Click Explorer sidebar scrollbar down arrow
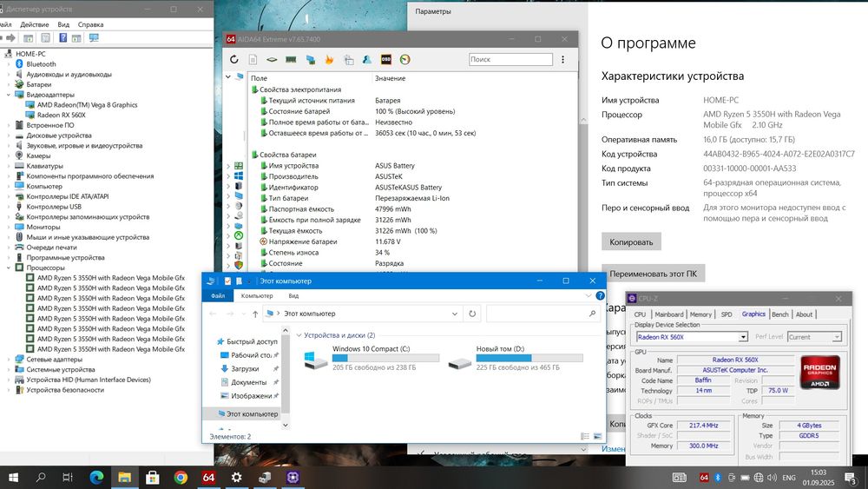This screenshot has height=489, width=868. [286, 426]
